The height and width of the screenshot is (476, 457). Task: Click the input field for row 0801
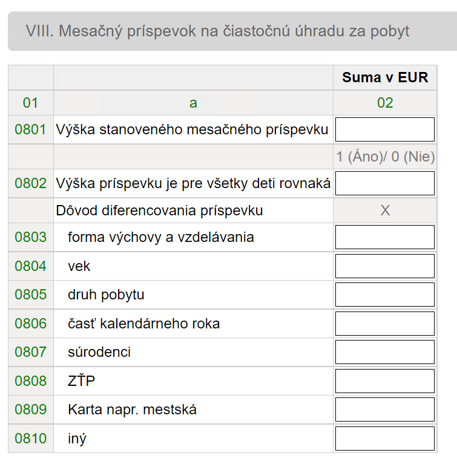click(x=385, y=129)
